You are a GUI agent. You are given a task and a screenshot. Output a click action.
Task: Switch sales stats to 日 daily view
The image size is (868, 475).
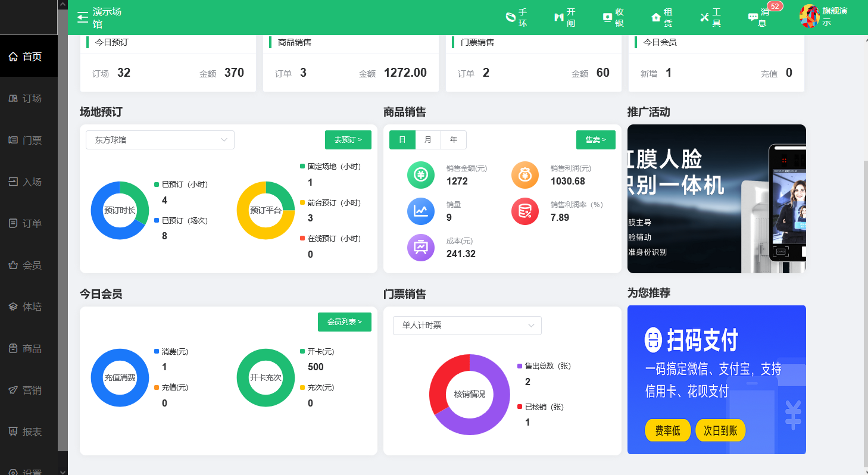402,140
